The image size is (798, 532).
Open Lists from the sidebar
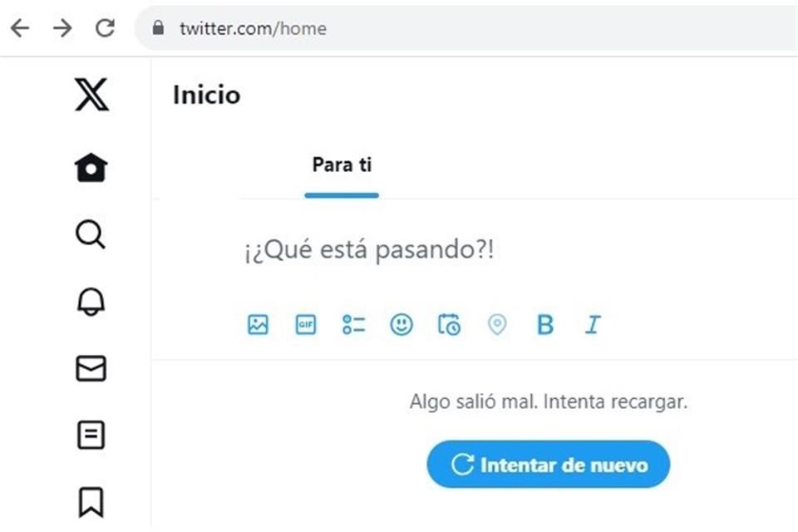click(91, 435)
